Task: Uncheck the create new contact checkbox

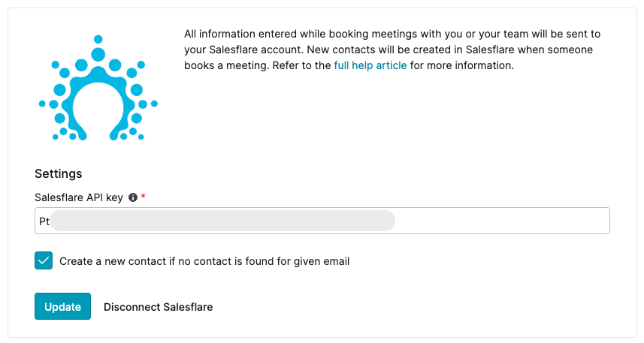Action: coord(44,260)
